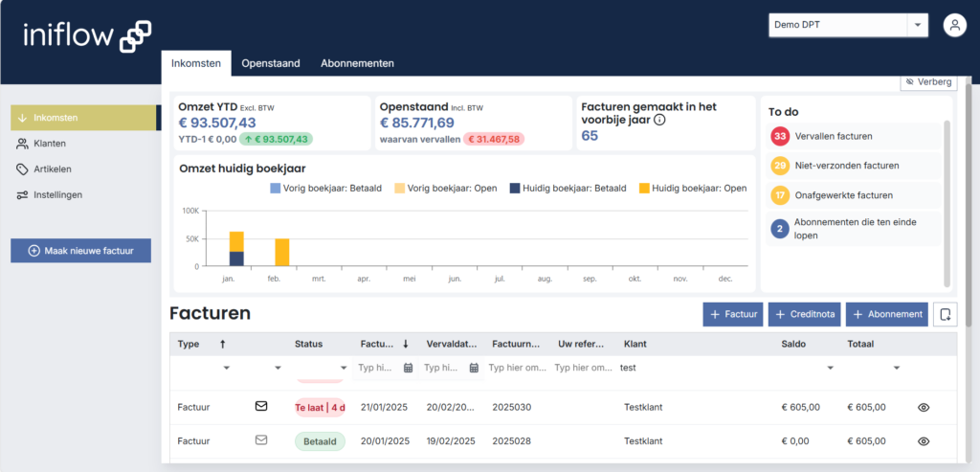The height and width of the screenshot is (472, 980).
Task: Click invoice number 2025030
Action: coord(511,408)
